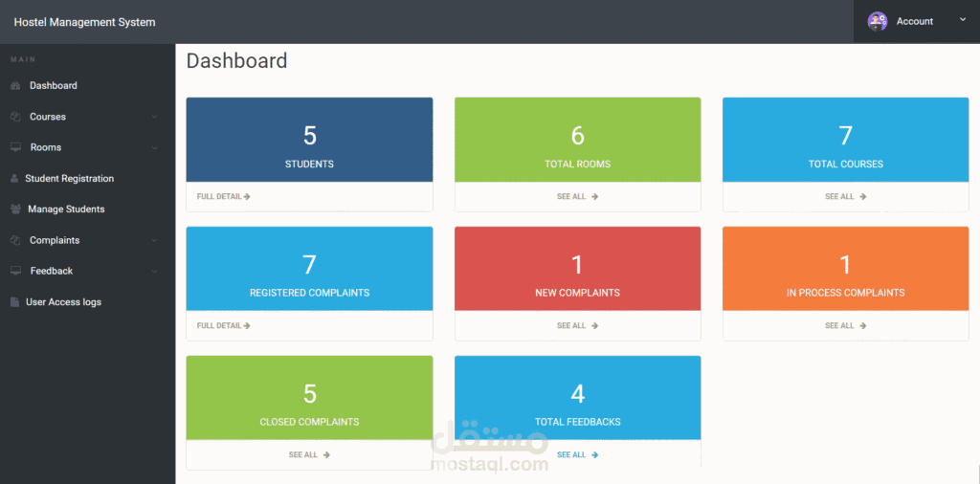Click the Account label in header

click(x=914, y=21)
